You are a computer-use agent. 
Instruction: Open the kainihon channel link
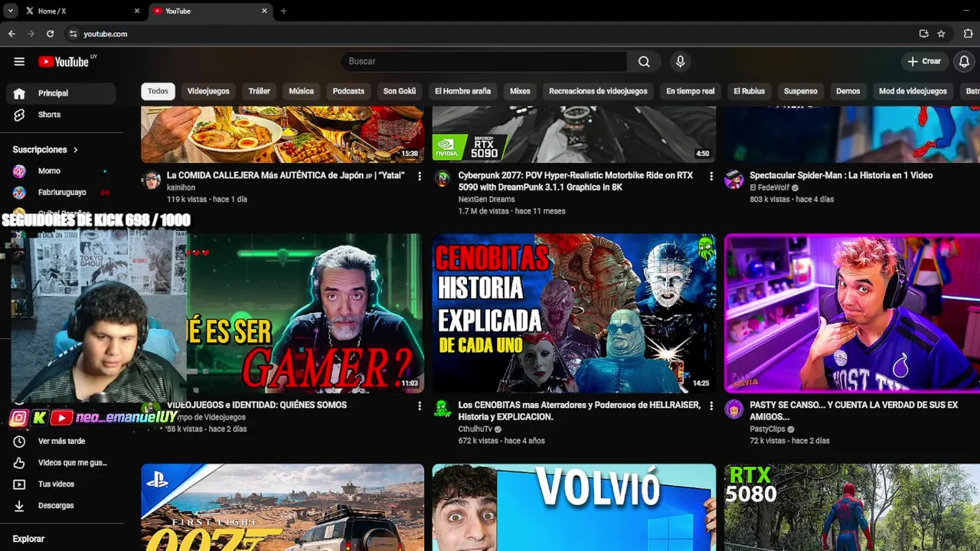181,187
